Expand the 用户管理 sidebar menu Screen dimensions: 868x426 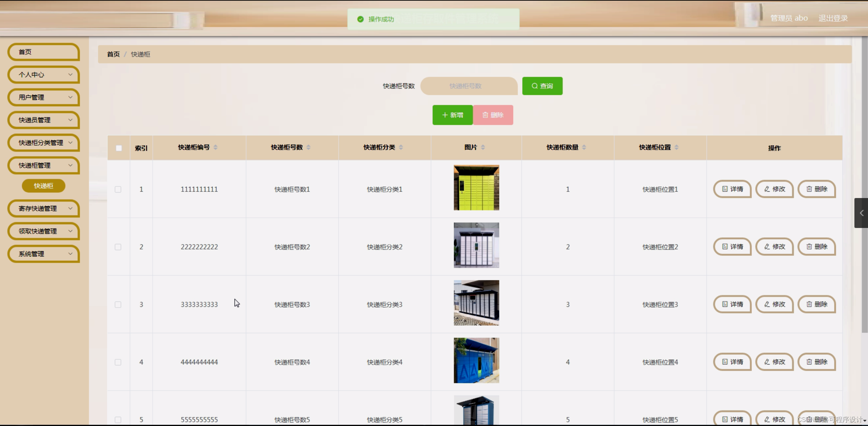click(x=44, y=97)
